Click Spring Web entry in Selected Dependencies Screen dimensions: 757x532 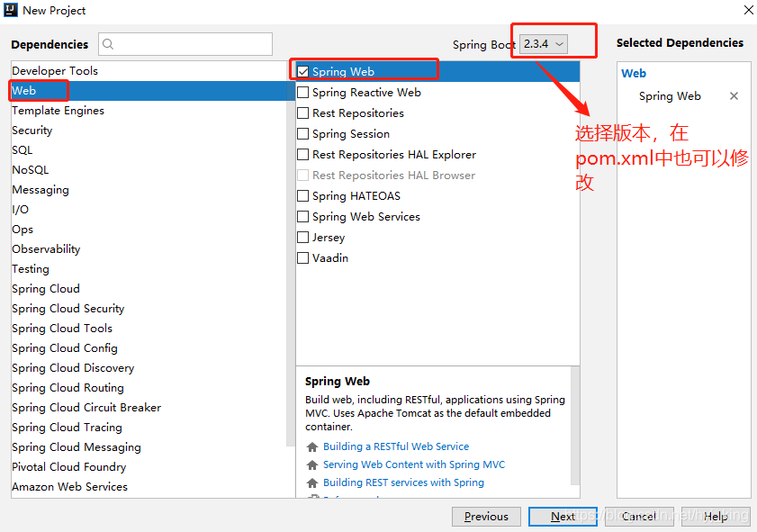tap(670, 96)
